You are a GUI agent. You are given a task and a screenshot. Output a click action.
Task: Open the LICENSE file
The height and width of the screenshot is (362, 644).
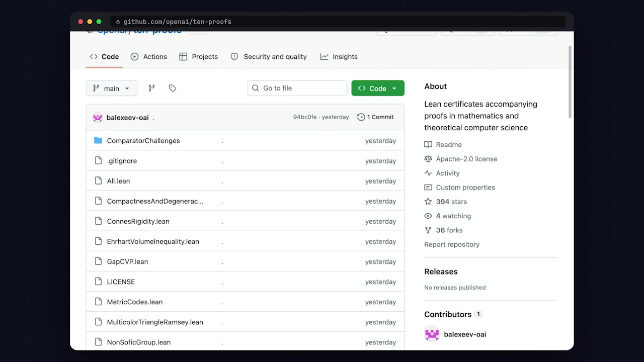(x=121, y=282)
